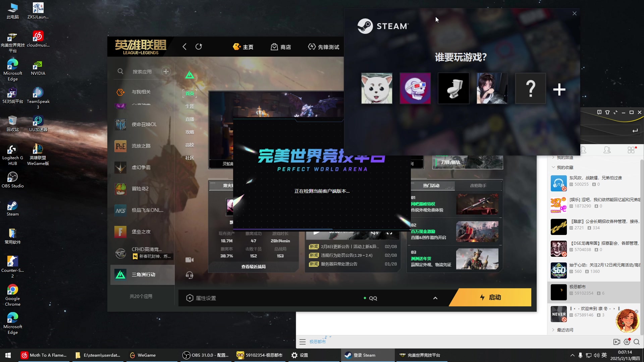This screenshot has width=644, height=362.
Task: Click the volume icon in system tray
Action: (x=597, y=355)
